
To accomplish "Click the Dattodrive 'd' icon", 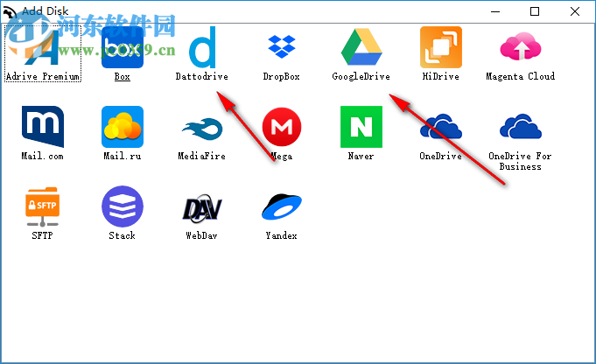I will (202, 47).
